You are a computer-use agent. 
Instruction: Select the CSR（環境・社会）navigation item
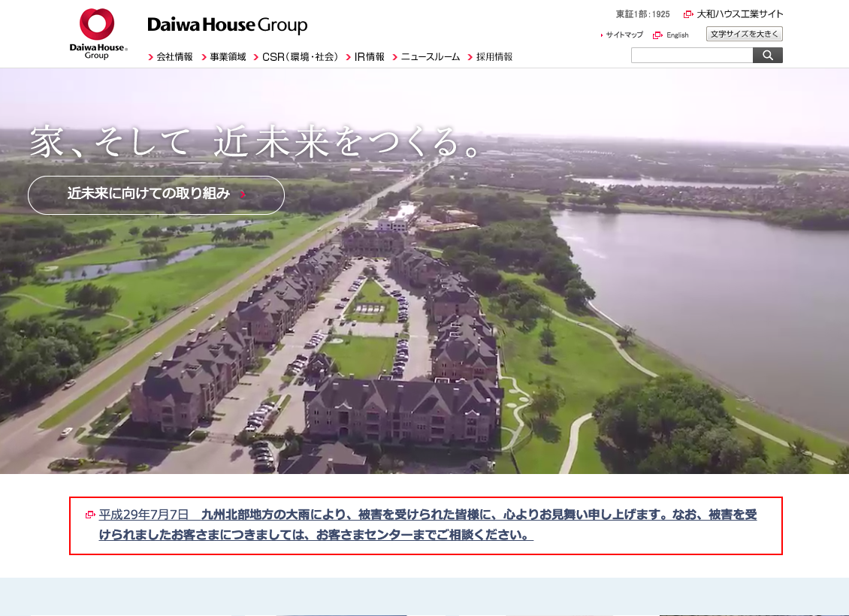300,56
